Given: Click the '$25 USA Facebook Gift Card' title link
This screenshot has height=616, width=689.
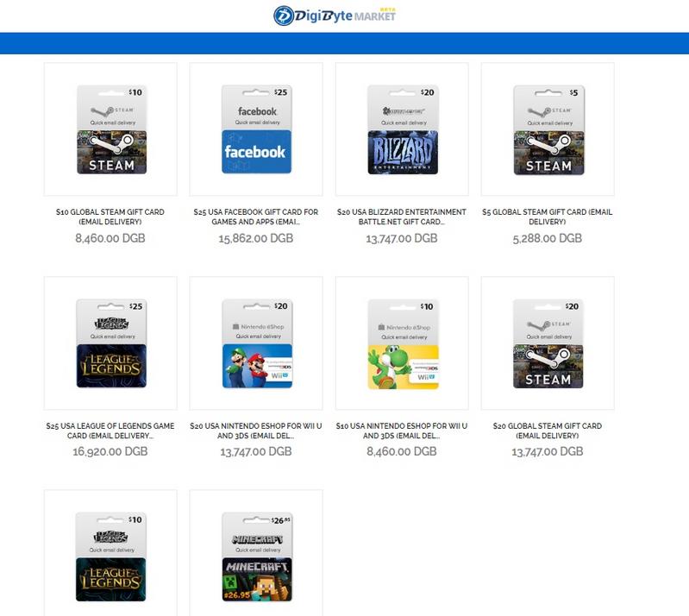Looking at the screenshot, I should click(256, 217).
